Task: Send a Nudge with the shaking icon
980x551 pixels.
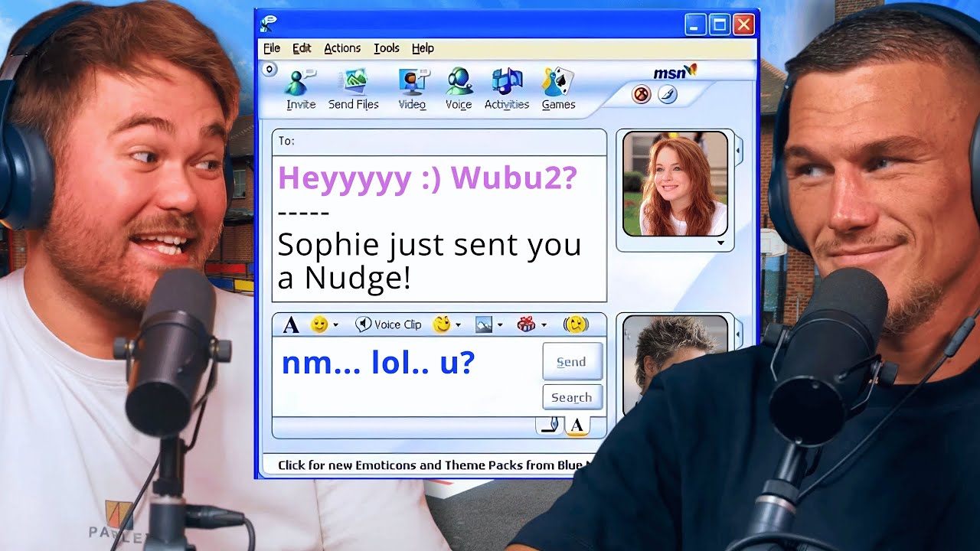Action: [576, 324]
